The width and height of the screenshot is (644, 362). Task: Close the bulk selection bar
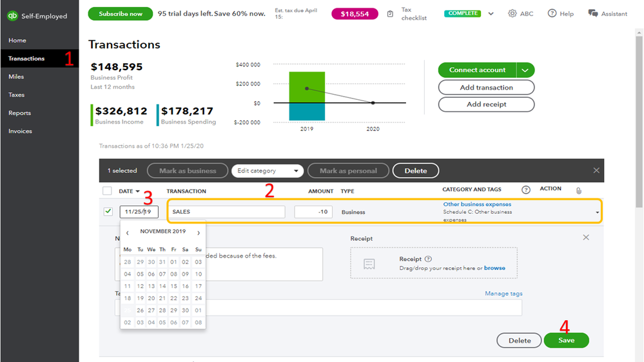pos(596,170)
